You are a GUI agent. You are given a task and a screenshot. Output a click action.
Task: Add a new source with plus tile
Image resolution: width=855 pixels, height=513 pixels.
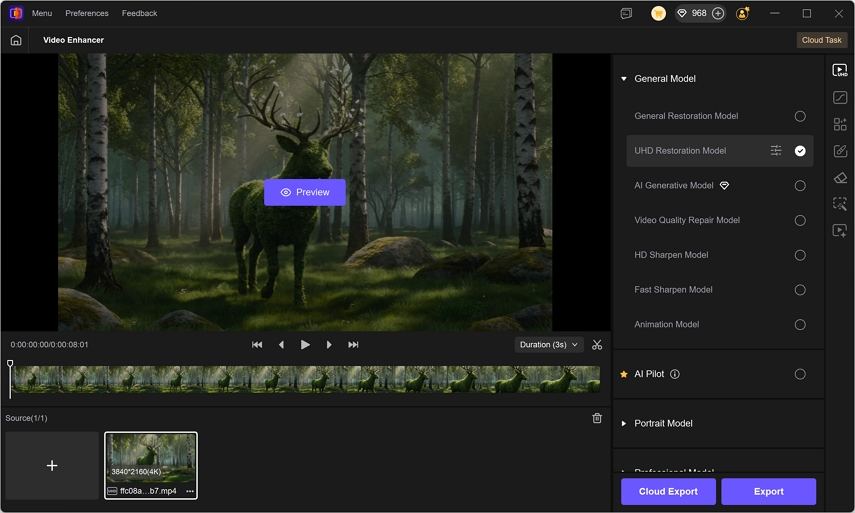[52, 466]
